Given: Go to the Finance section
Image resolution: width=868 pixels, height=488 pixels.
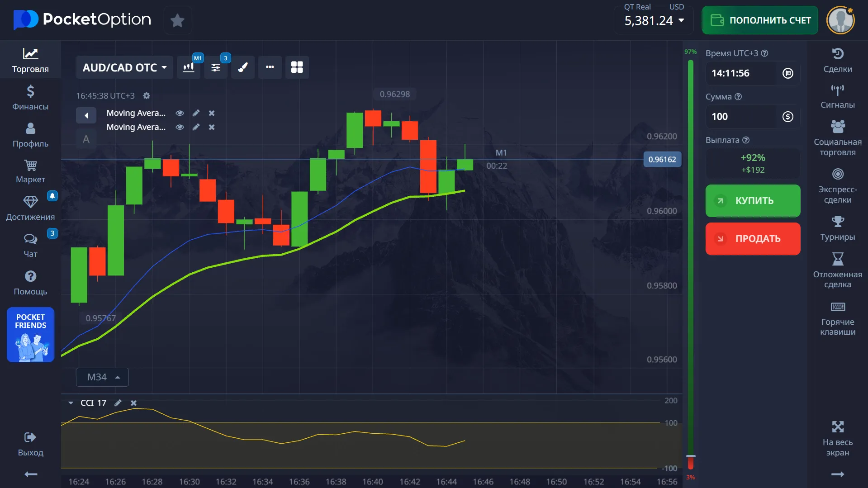Looking at the screenshot, I should tap(30, 98).
